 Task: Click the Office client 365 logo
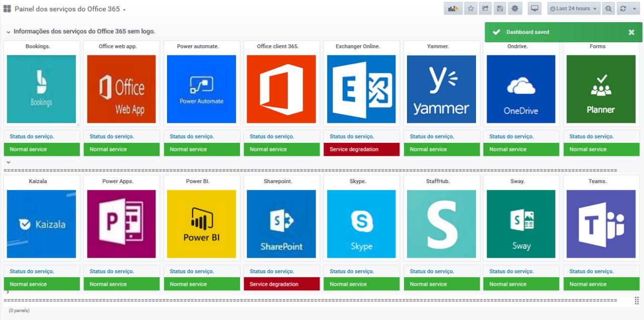coord(281,89)
